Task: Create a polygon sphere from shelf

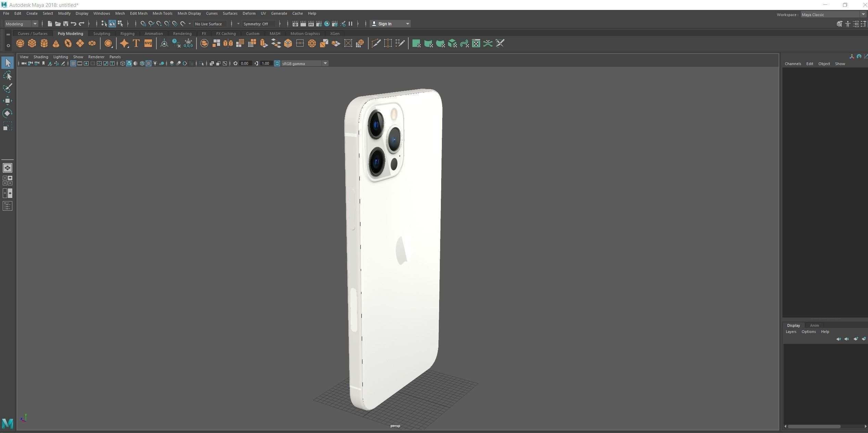Action: pyautogui.click(x=20, y=44)
